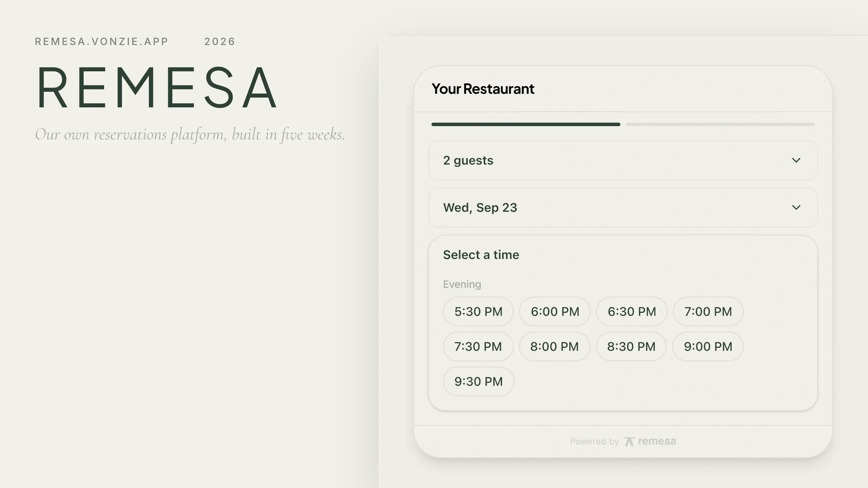Pick the 8:30 PM time slot
Viewport: 868px width, 488px height.
631,346
